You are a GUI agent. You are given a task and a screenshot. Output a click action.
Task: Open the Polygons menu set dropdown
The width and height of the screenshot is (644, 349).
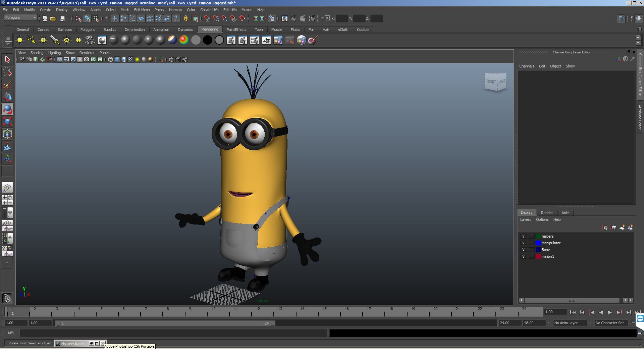[20, 17]
